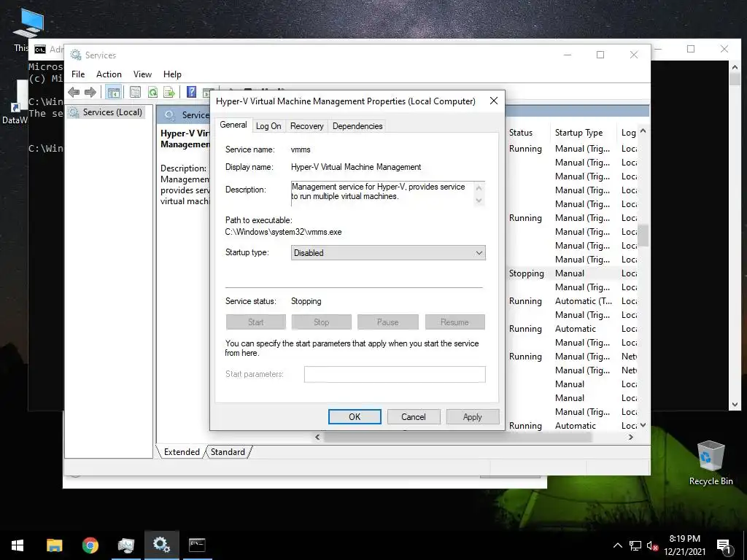Screen dimensions: 747x560
Task: Open the notification center icon
Action: pos(724,546)
